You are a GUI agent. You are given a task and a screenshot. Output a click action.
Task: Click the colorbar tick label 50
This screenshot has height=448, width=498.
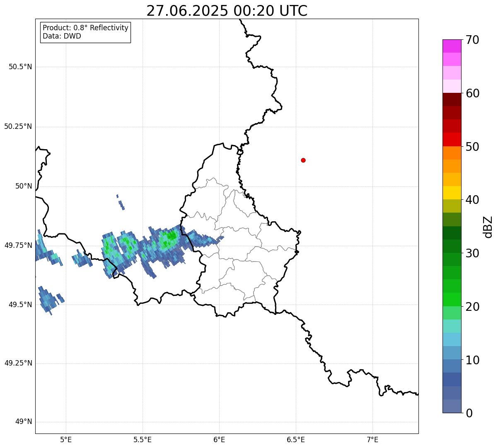click(472, 147)
